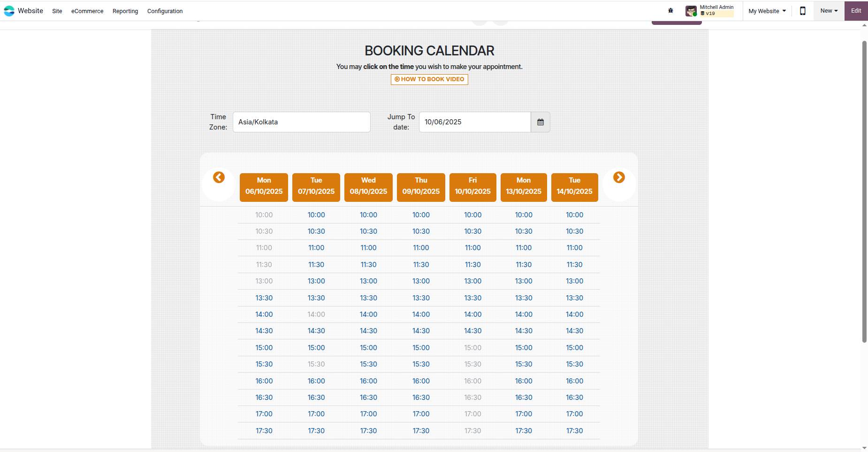Screen dimensions: 868x452
Task: Book 11:30 slot on Fri 10/10/2025
Action: click(473, 265)
